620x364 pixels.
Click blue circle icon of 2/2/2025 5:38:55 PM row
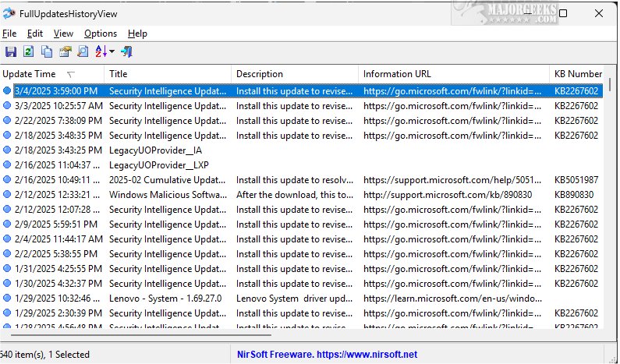[x=7, y=254]
